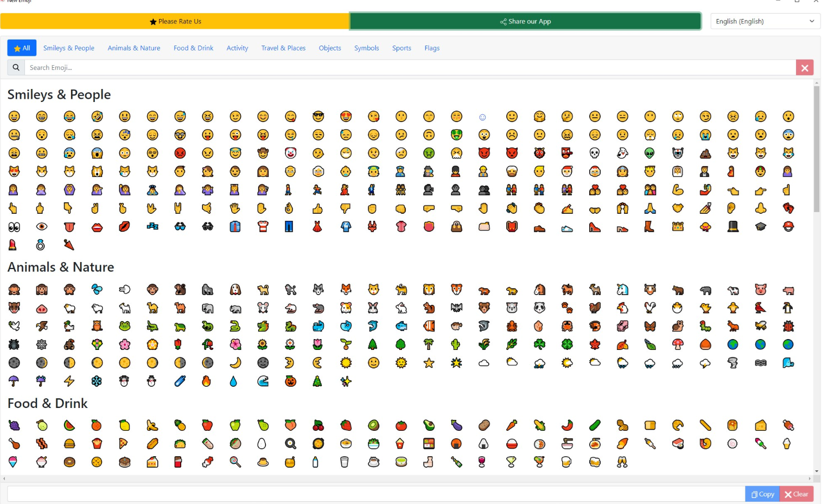
Task: Pick the diamond ring emoji
Action: pos(41,245)
